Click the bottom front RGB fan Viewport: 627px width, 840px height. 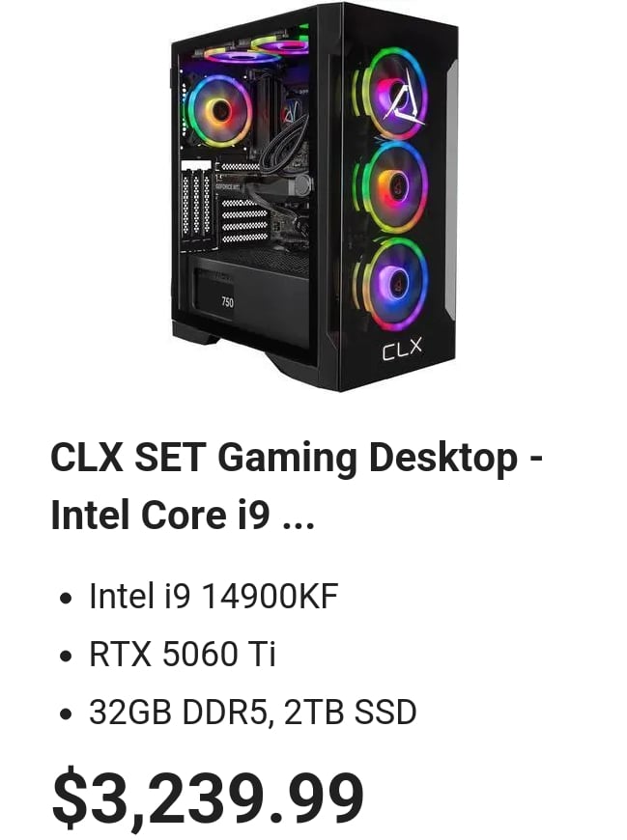click(393, 282)
